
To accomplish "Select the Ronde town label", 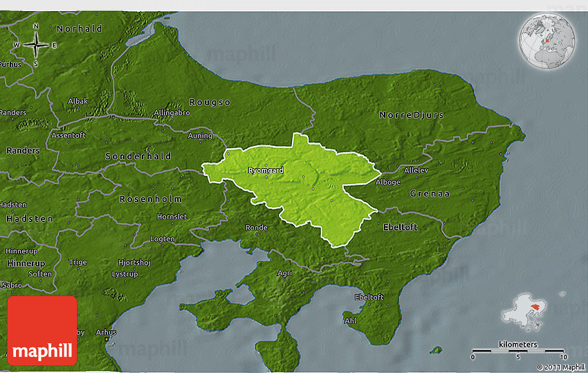I will [x=256, y=228].
